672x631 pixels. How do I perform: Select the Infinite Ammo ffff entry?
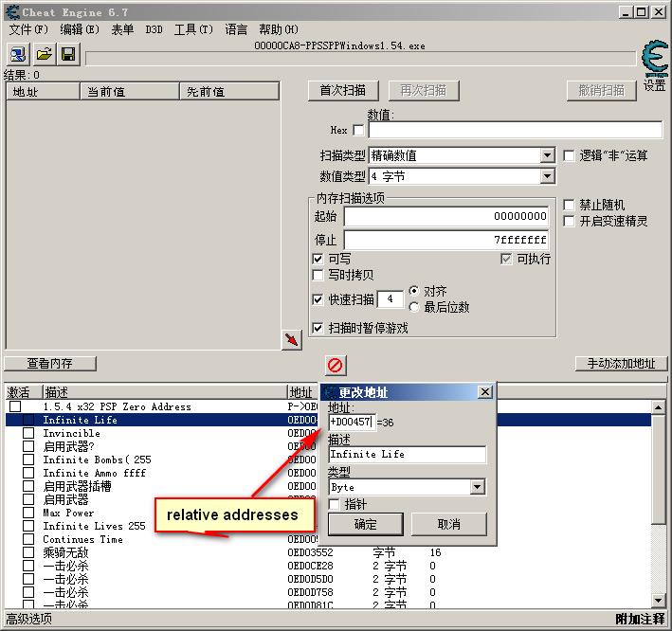coord(94,473)
